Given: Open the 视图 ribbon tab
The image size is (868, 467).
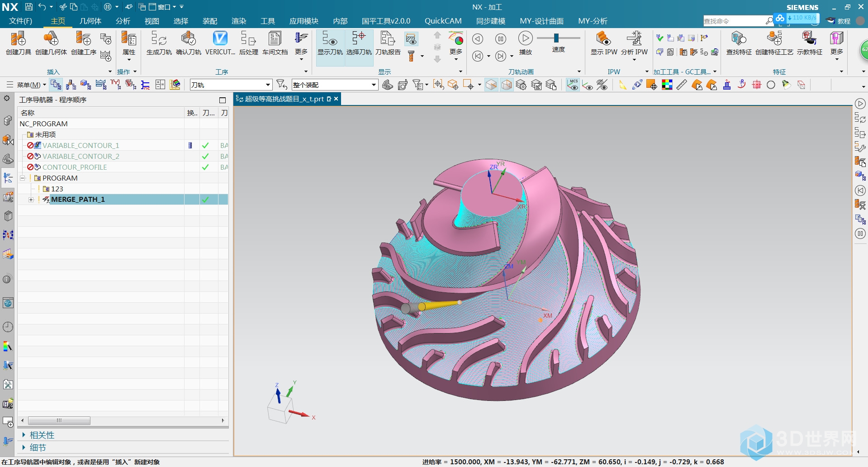Looking at the screenshot, I should [x=152, y=21].
